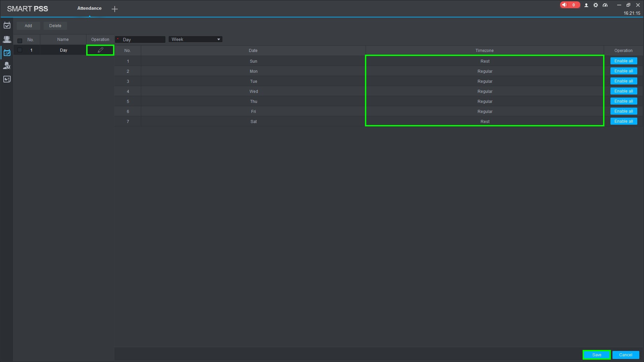Click the Add button
This screenshot has height=362, width=644.
point(28,26)
